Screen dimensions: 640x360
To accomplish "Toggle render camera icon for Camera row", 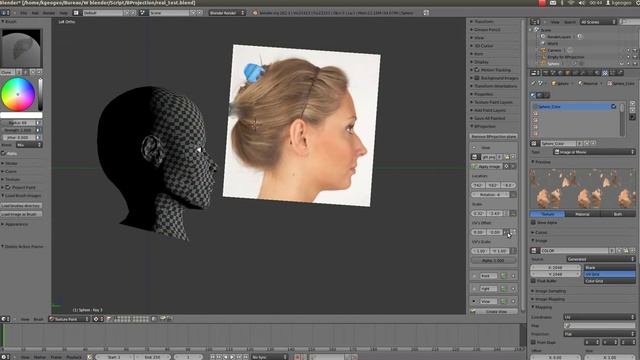I will click(x=635, y=50).
